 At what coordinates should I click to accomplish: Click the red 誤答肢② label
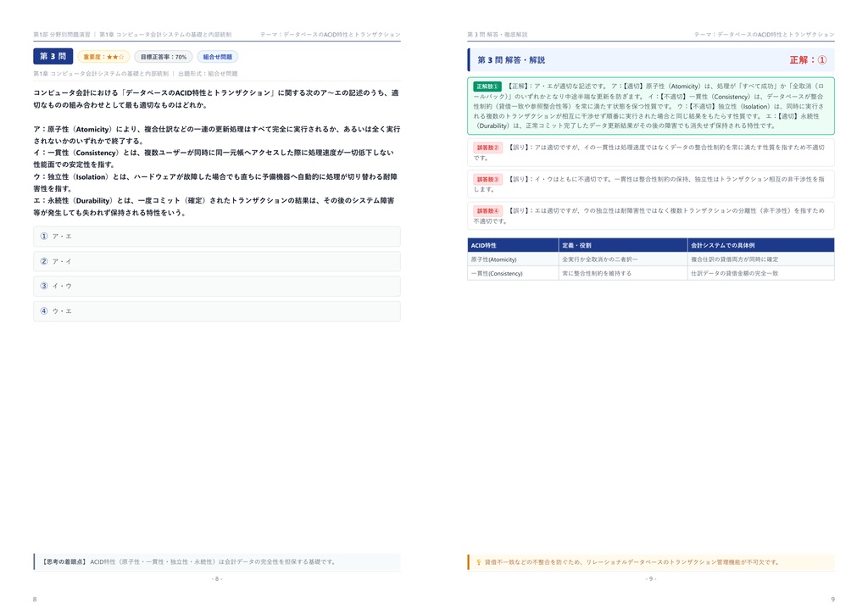[x=487, y=148]
